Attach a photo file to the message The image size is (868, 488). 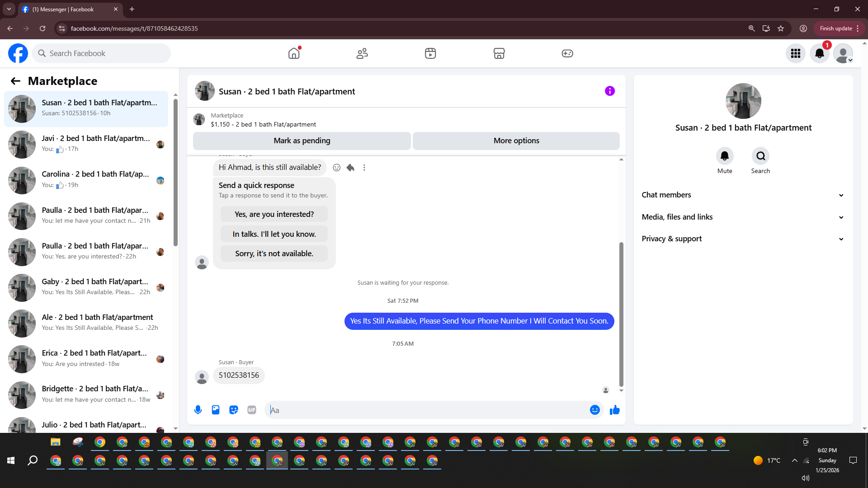click(x=216, y=410)
